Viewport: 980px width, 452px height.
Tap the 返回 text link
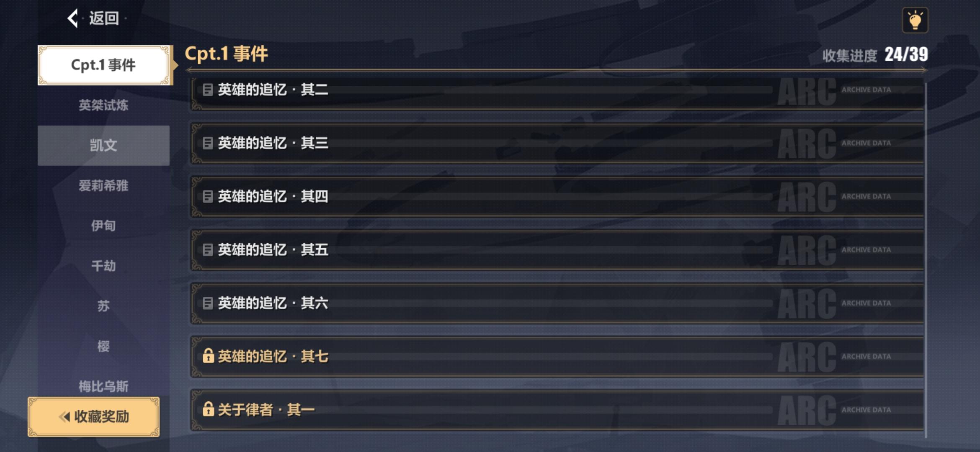click(x=104, y=18)
